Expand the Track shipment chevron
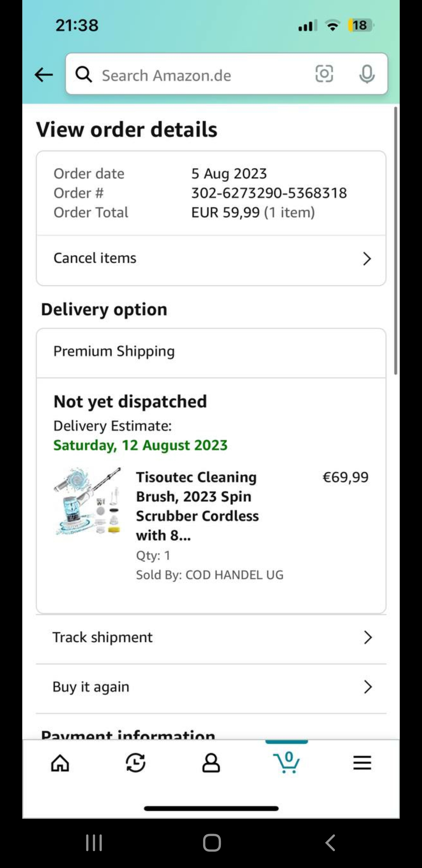The height and width of the screenshot is (868, 422). pyautogui.click(x=368, y=637)
